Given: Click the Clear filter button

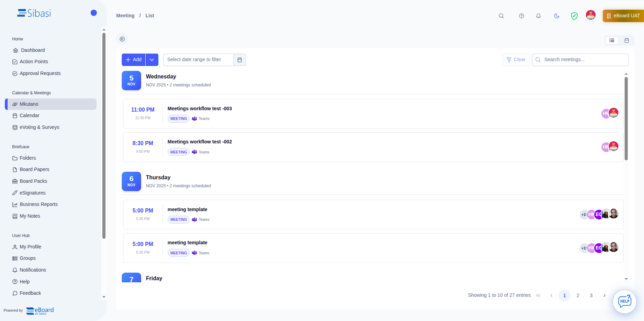Looking at the screenshot, I should coord(516,60).
